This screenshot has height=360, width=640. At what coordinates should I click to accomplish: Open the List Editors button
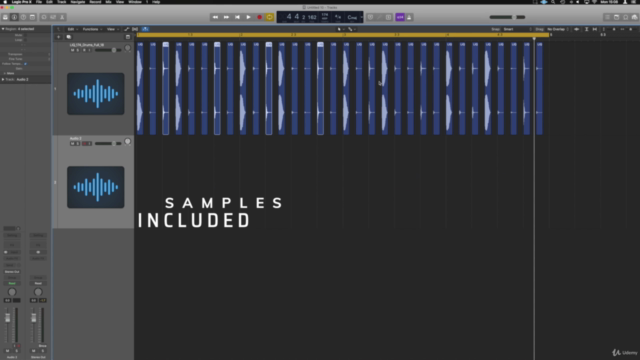pos(607,17)
